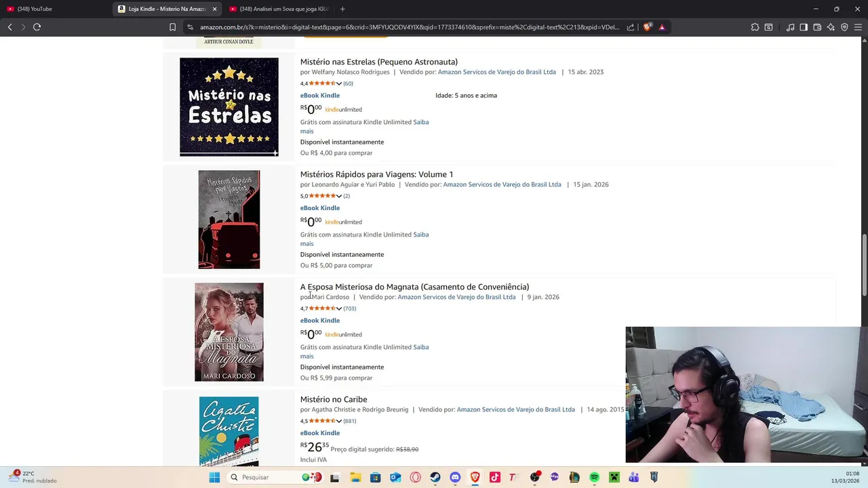Open Minecraft from the taskbar
This screenshot has width=868, height=488.
(614, 477)
